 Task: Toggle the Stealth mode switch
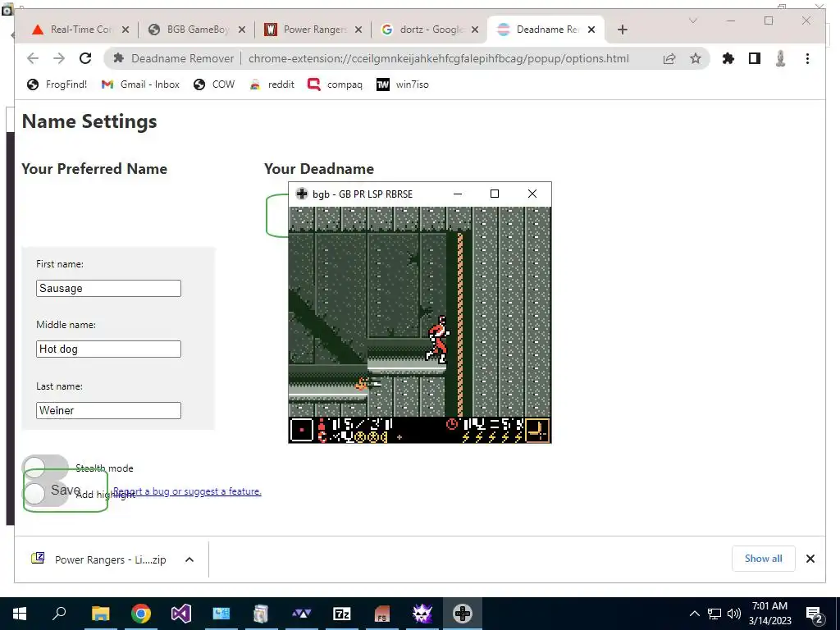tap(46, 468)
